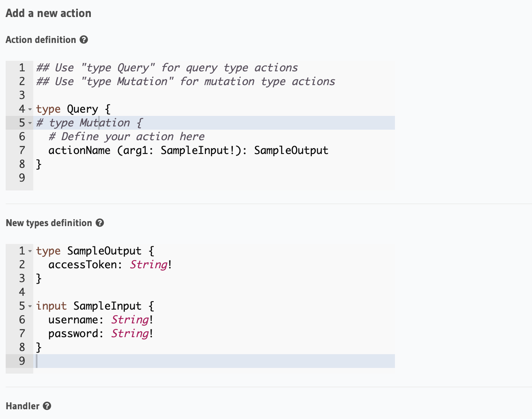Click the Handler section label
Viewport: 532px width, 419px height.
[23, 406]
